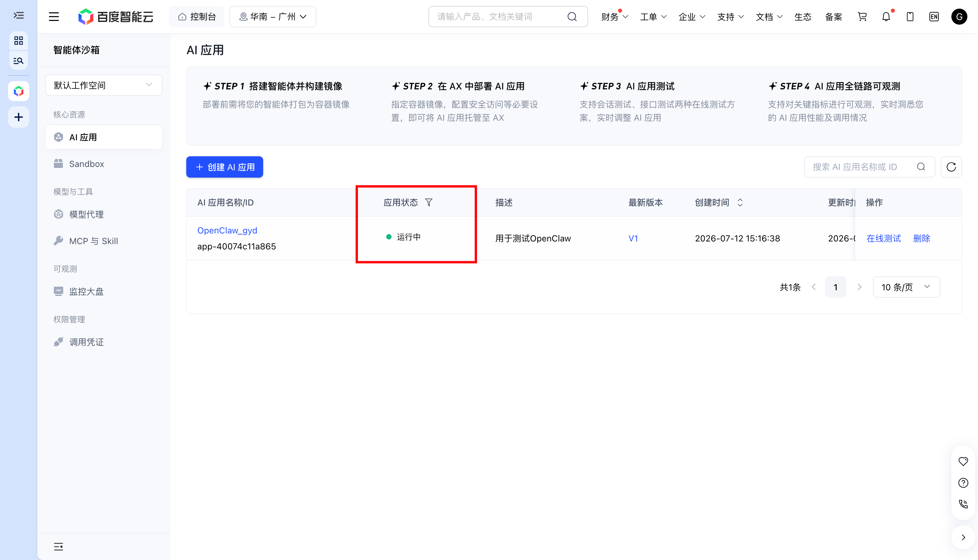Open the 10 条/页 page size dropdown

906,287
